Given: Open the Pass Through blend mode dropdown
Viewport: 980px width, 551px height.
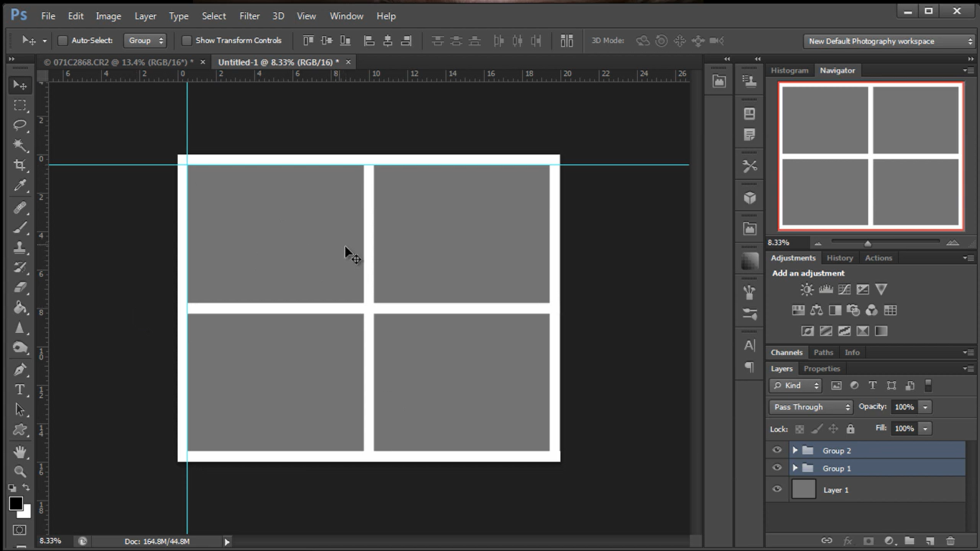Looking at the screenshot, I should point(810,407).
